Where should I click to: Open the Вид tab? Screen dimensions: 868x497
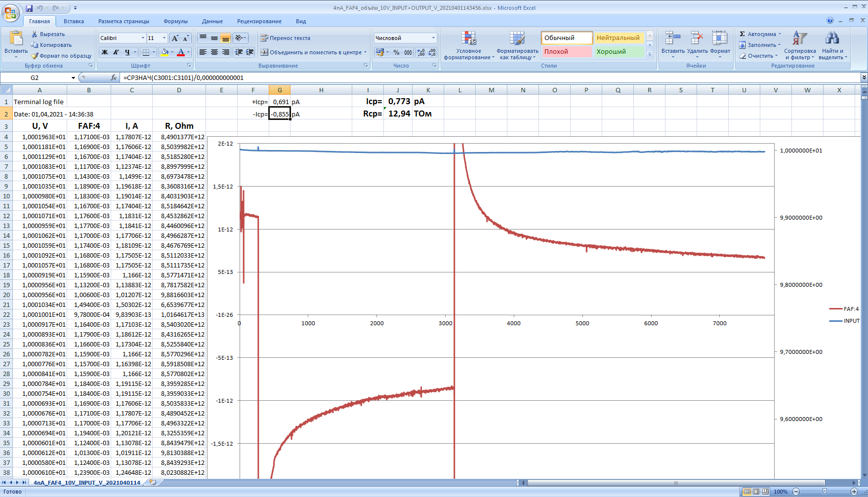click(301, 21)
